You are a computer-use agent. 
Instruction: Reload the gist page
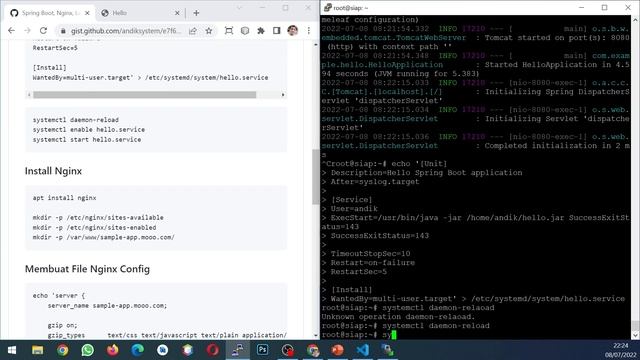[x=43, y=31]
